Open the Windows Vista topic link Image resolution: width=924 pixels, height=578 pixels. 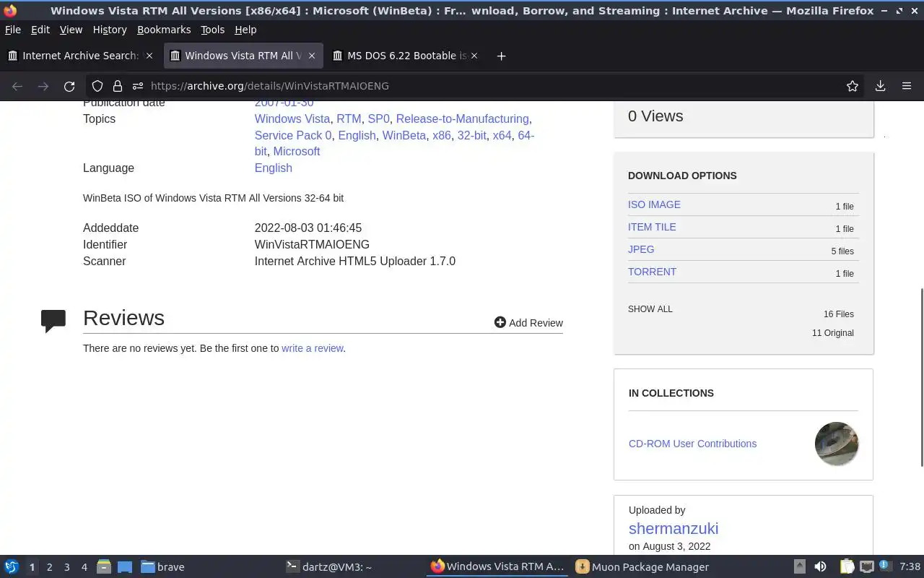[292, 118]
